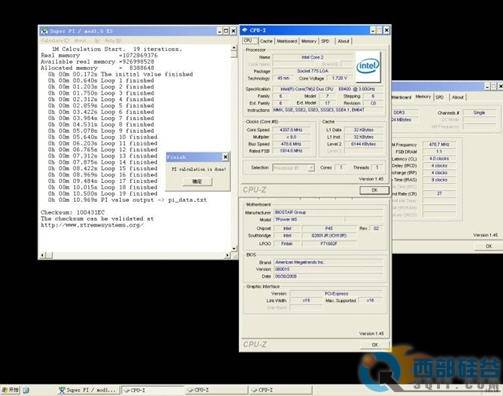This screenshot has height=396, width=503.
Task: Click the Core Speed value field
Action: [291, 130]
